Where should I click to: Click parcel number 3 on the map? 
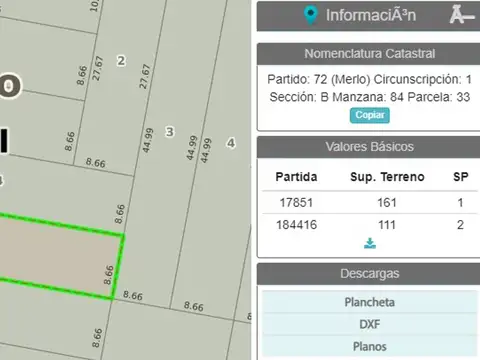[170, 132]
